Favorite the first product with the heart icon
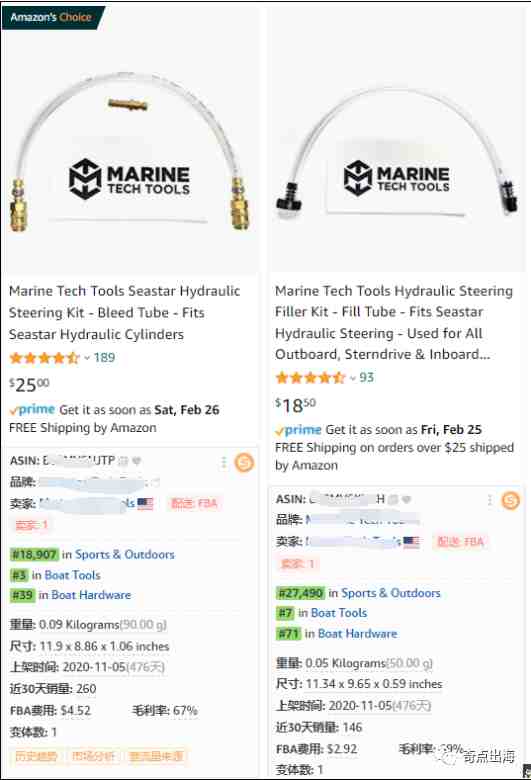 136,461
